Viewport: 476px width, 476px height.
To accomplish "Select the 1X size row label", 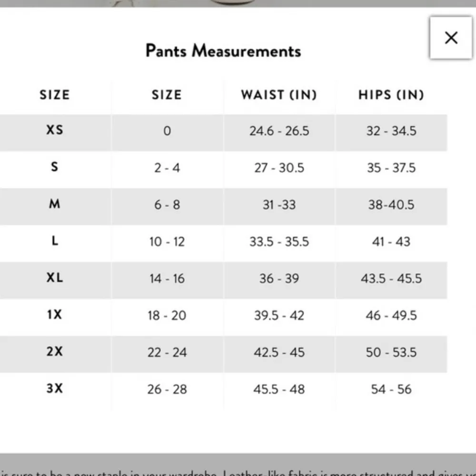I will tap(55, 315).
